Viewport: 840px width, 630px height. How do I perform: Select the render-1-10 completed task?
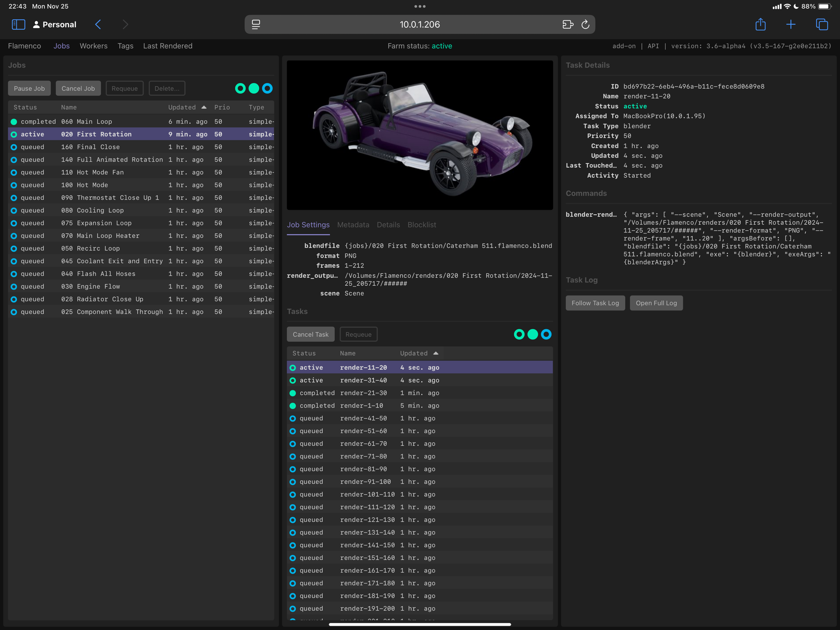point(420,405)
